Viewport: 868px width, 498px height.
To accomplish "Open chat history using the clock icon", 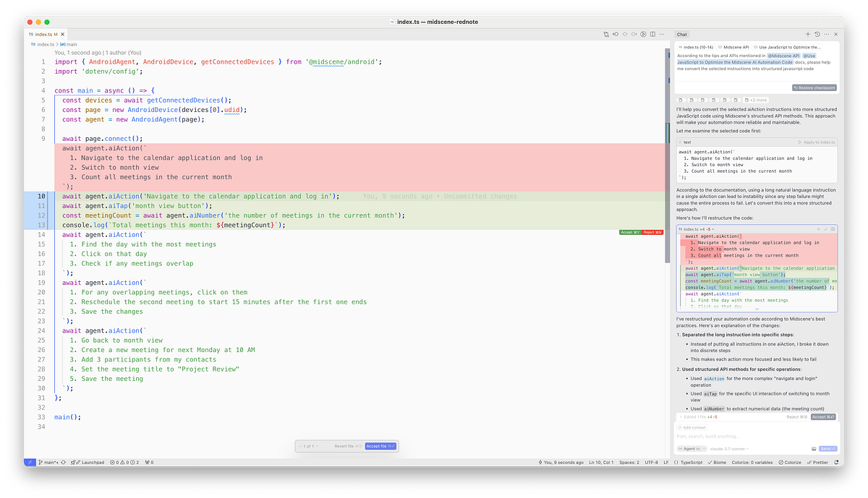I will tap(817, 34).
